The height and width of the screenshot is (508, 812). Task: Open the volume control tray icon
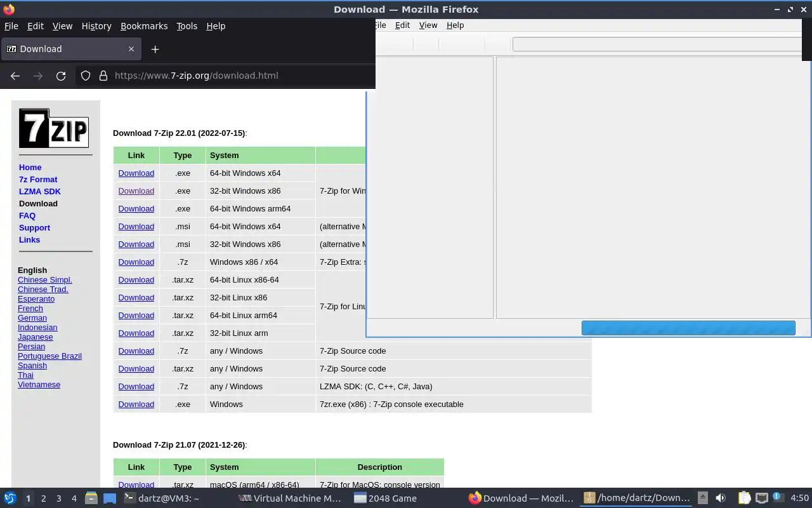point(721,498)
